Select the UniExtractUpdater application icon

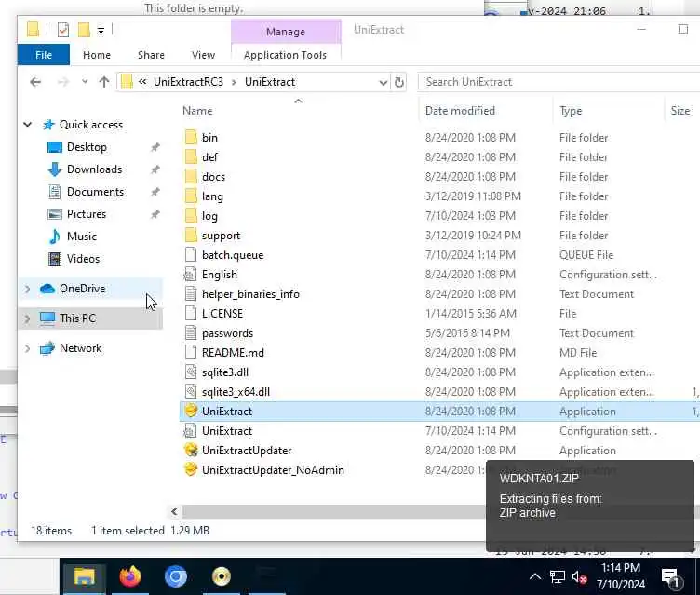pyautogui.click(x=191, y=451)
